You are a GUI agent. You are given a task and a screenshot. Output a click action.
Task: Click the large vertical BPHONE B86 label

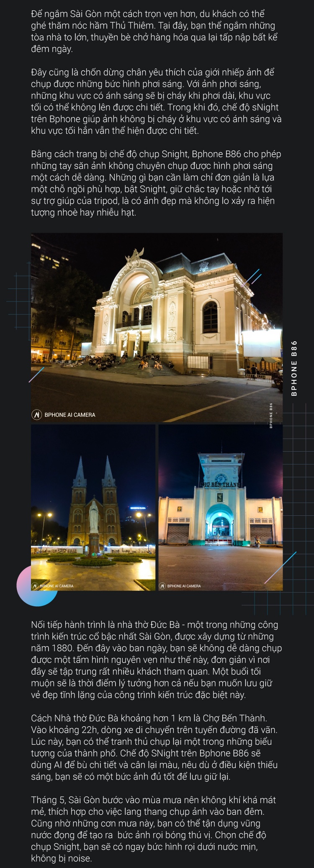click(294, 368)
